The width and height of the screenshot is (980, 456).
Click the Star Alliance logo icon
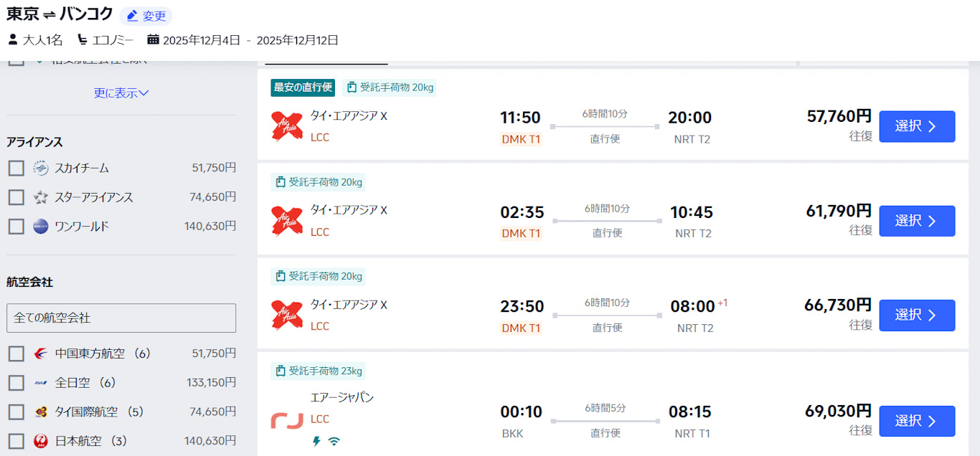[x=41, y=197]
